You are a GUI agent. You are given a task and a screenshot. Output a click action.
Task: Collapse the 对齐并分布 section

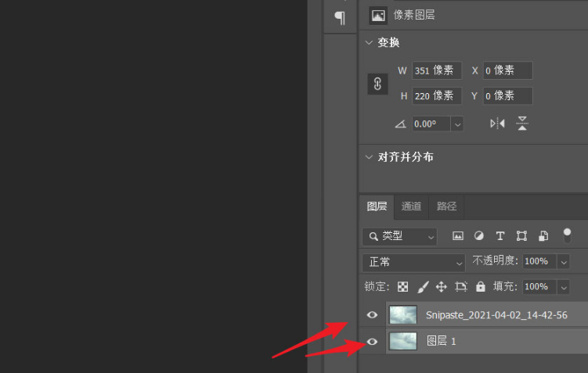[x=369, y=157]
